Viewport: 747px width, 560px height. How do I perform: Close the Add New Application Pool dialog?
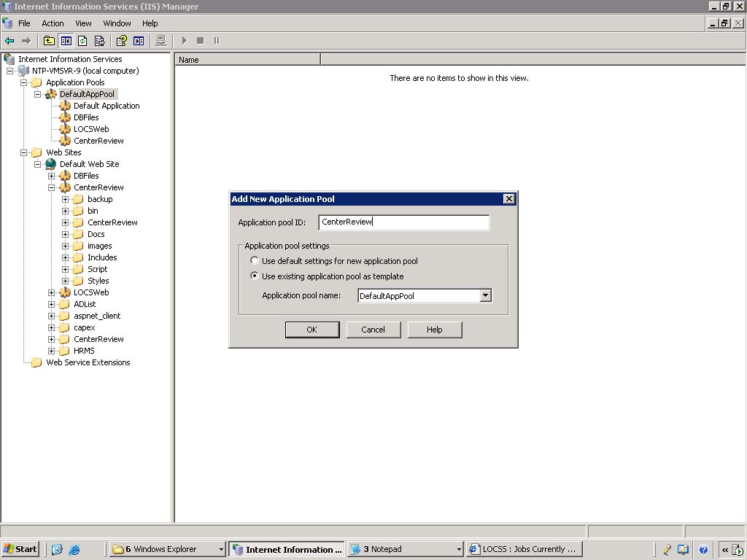508,199
